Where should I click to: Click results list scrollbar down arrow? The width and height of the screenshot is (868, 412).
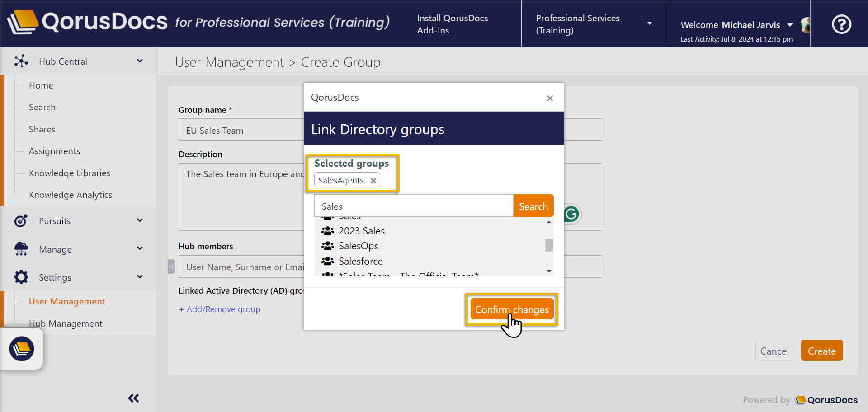click(549, 271)
